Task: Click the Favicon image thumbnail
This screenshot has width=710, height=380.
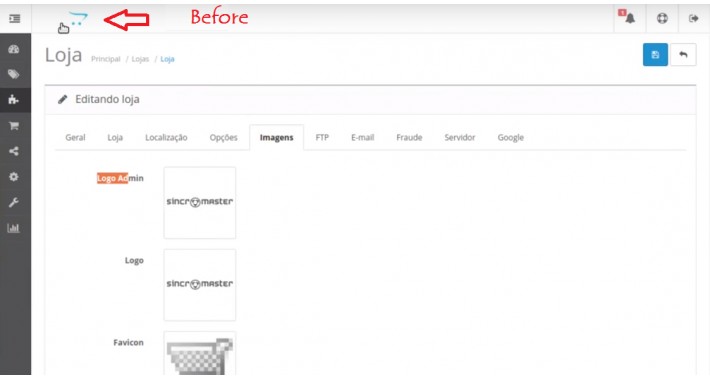Action: pos(200,354)
